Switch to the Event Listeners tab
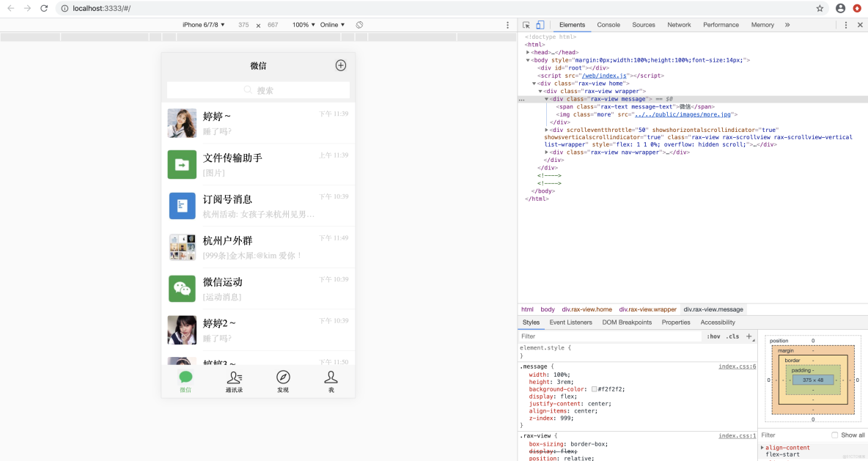This screenshot has width=868, height=461. (570, 322)
